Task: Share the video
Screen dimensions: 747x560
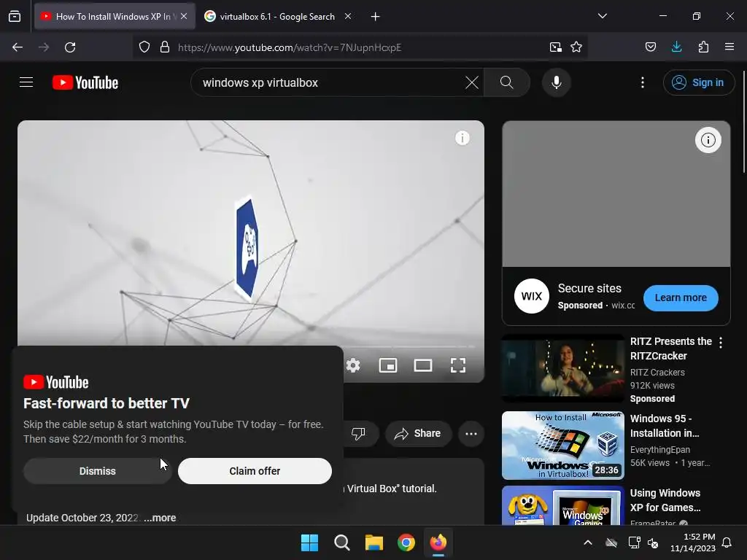Action: click(418, 433)
